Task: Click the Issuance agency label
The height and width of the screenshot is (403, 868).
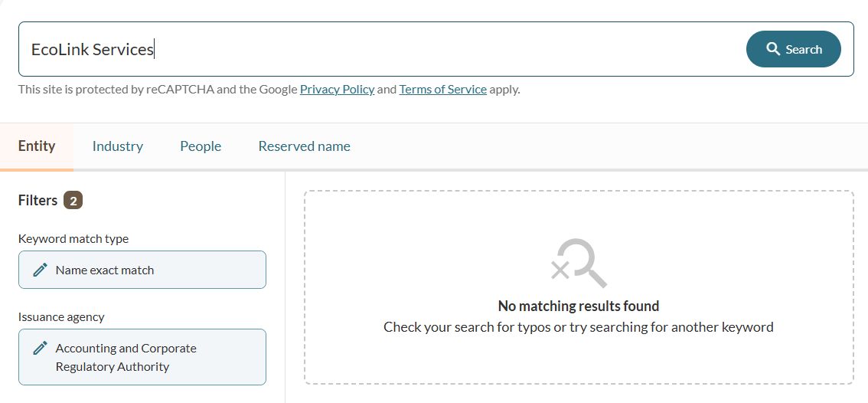Action: pyautogui.click(x=61, y=317)
